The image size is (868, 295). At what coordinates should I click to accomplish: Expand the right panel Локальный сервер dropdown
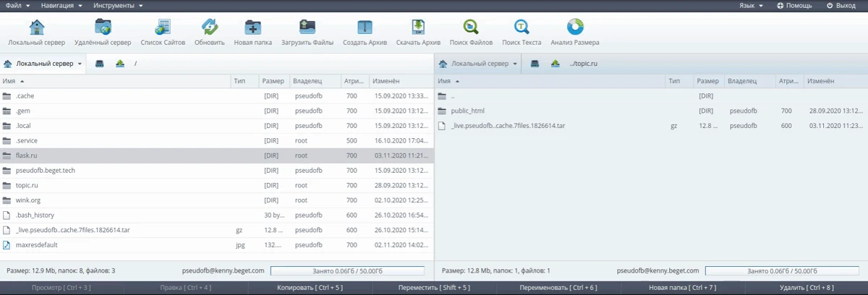tap(478, 64)
